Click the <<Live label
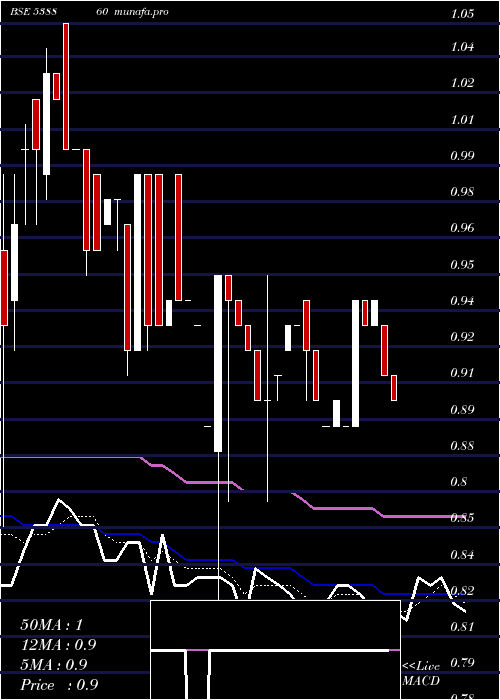The height and width of the screenshot is (700, 500). point(421,667)
